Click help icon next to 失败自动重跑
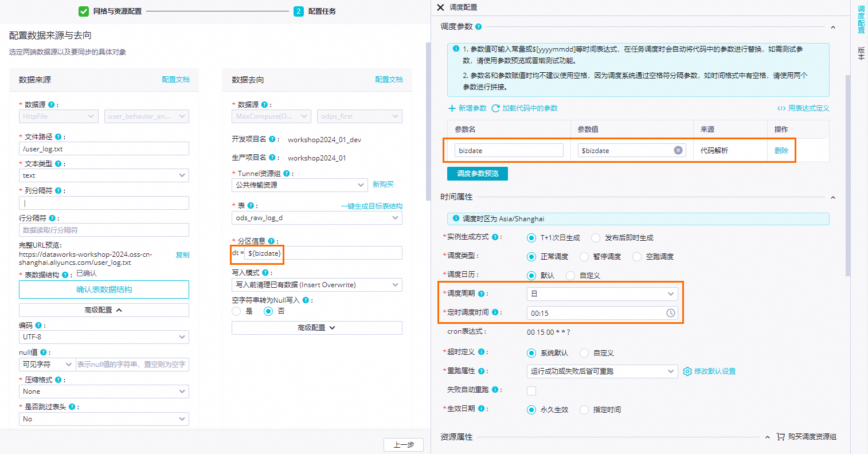Image resolution: width=868 pixels, height=454 pixels. 495,390
